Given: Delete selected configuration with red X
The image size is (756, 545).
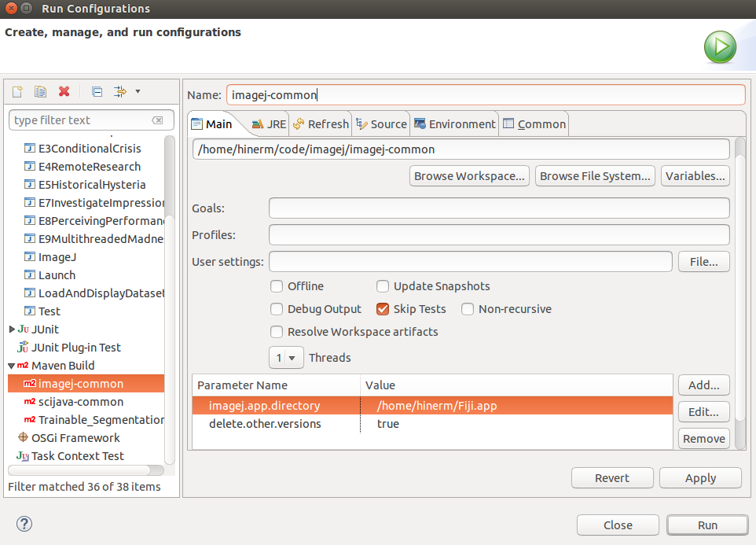Looking at the screenshot, I should tap(64, 92).
